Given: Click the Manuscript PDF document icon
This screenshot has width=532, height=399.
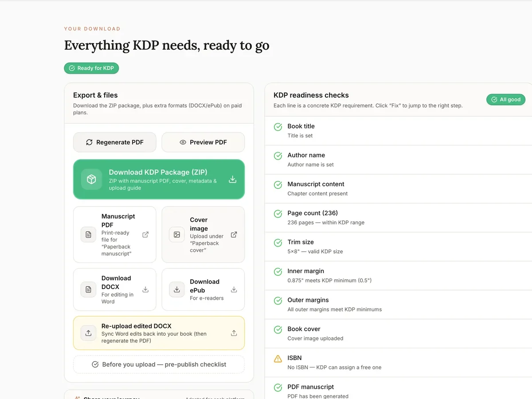Looking at the screenshot, I should click(x=88, y=235).
